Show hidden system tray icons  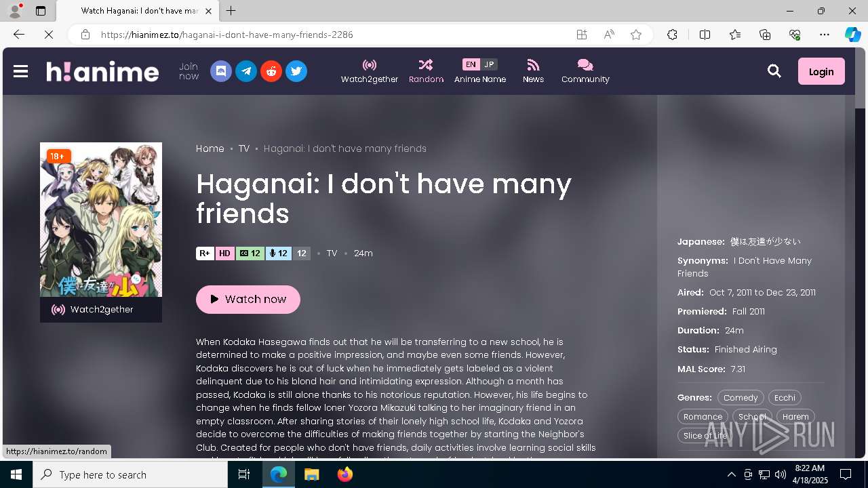tap(732, 474)
